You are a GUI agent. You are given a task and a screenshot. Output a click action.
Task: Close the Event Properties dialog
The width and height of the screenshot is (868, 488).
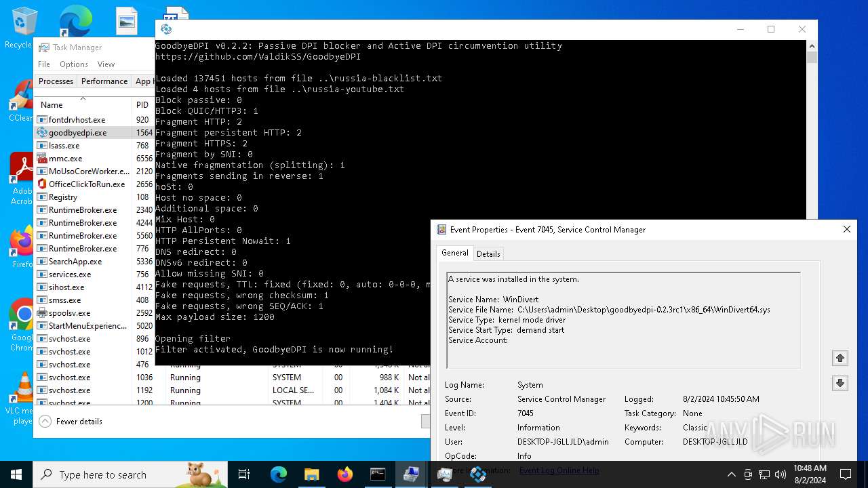tap(846, 230)
